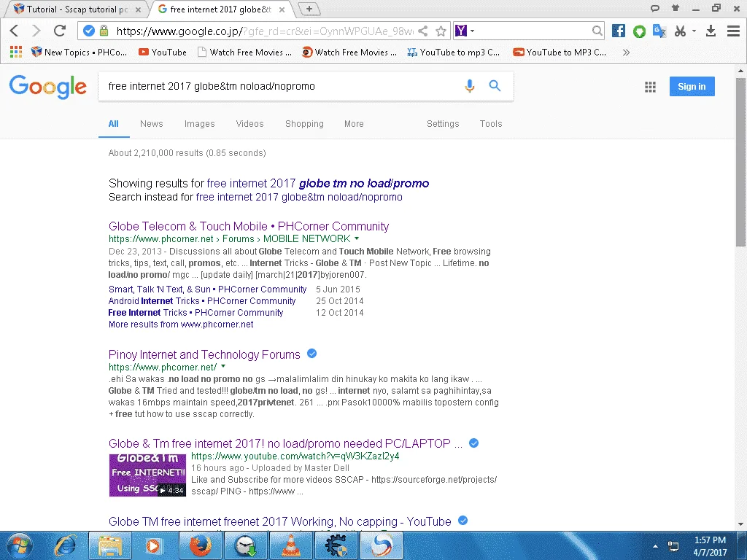Click Google logo to go home
This screenshot has height=560, width=747.
coord(47,87)
